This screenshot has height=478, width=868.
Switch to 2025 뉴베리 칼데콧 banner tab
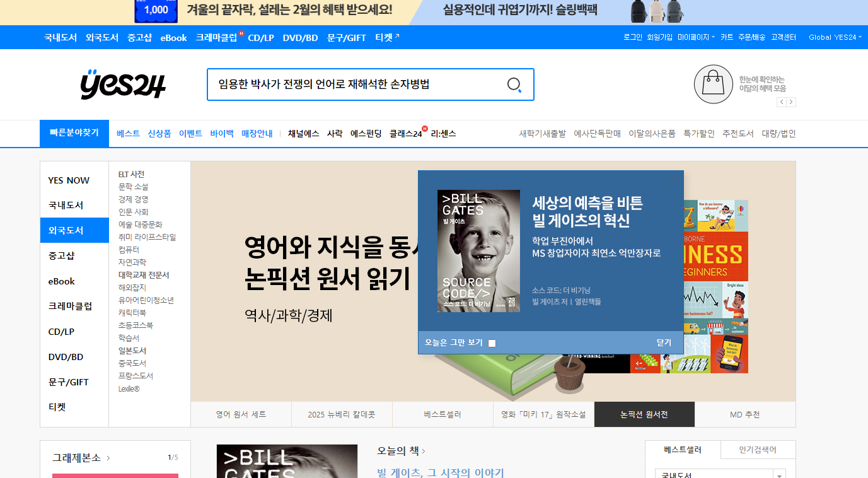[342, 414]
